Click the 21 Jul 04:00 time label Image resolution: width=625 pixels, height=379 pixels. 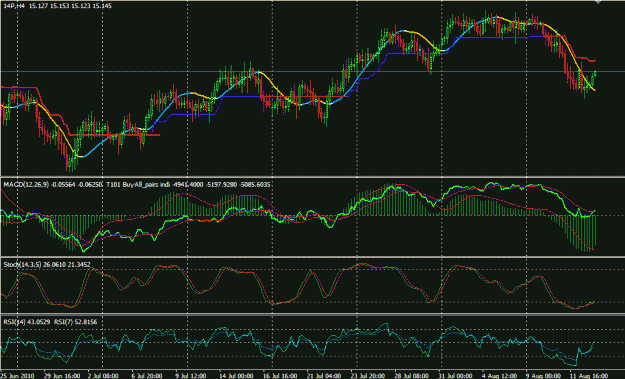(x=324, y=376)
